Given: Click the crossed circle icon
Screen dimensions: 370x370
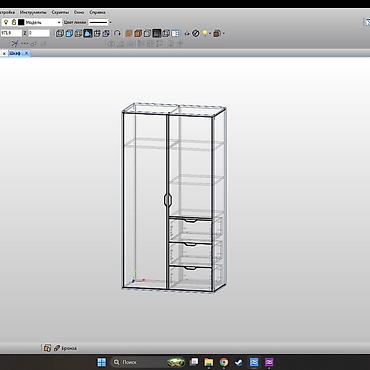Looking at the screenshot, I should pyautogui.click(x=196, y=33).
